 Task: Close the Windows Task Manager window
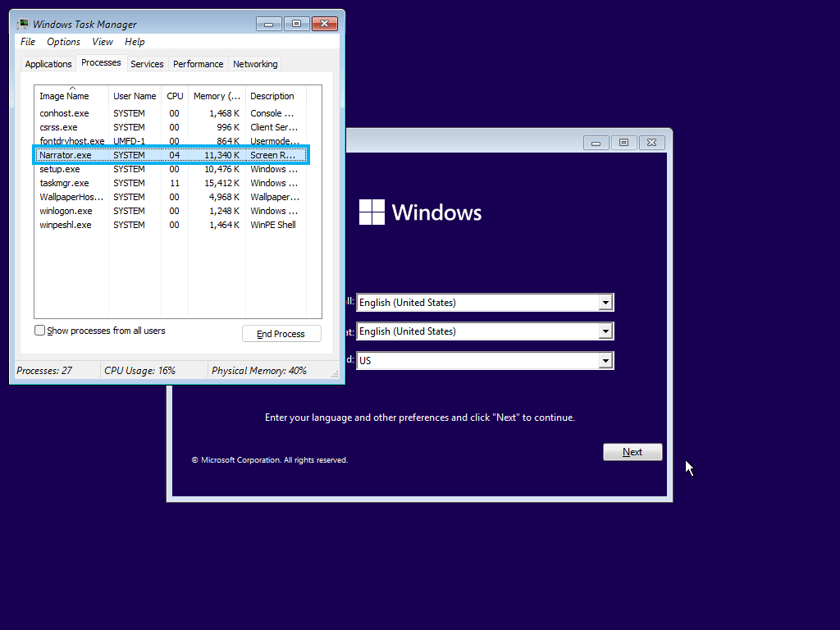[325, 24]
